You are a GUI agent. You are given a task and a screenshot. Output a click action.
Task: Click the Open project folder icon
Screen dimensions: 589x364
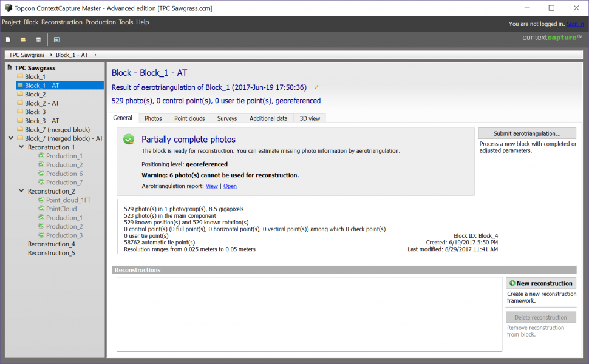[x=23, y=39]
